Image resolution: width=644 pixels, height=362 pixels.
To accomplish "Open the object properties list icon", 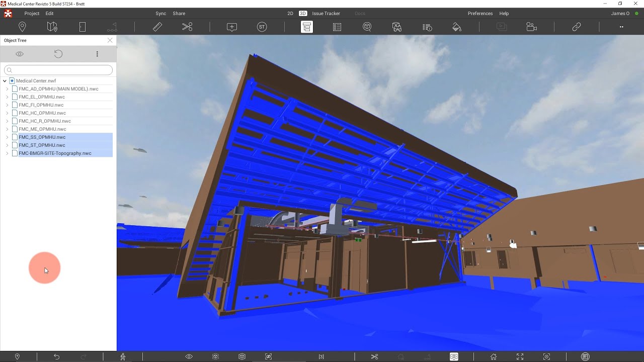I will [337, 27].
